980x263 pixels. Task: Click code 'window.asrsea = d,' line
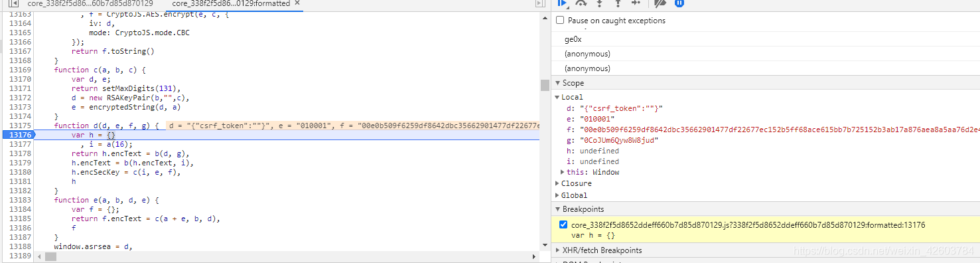tap(94, 246)
